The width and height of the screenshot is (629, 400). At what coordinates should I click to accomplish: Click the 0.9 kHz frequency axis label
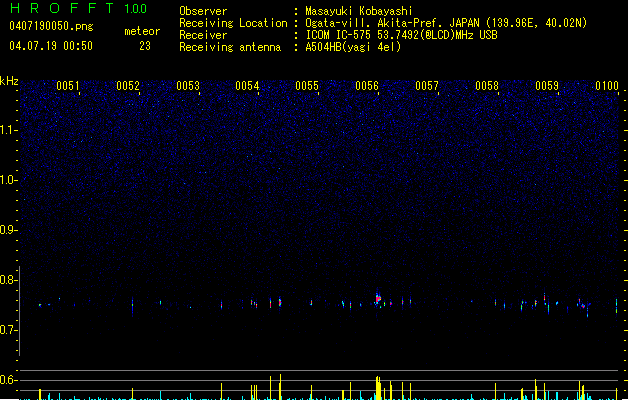click(x=8, y=230)
